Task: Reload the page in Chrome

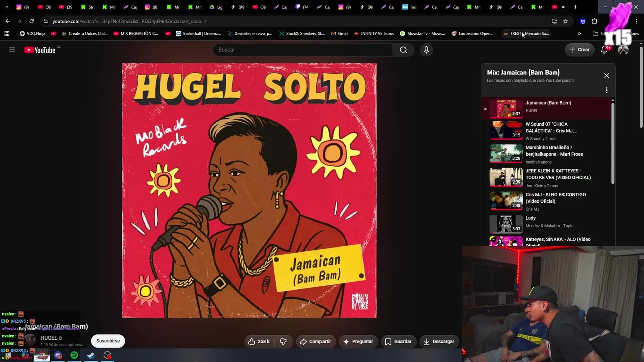Action: [x=31, y=21]
